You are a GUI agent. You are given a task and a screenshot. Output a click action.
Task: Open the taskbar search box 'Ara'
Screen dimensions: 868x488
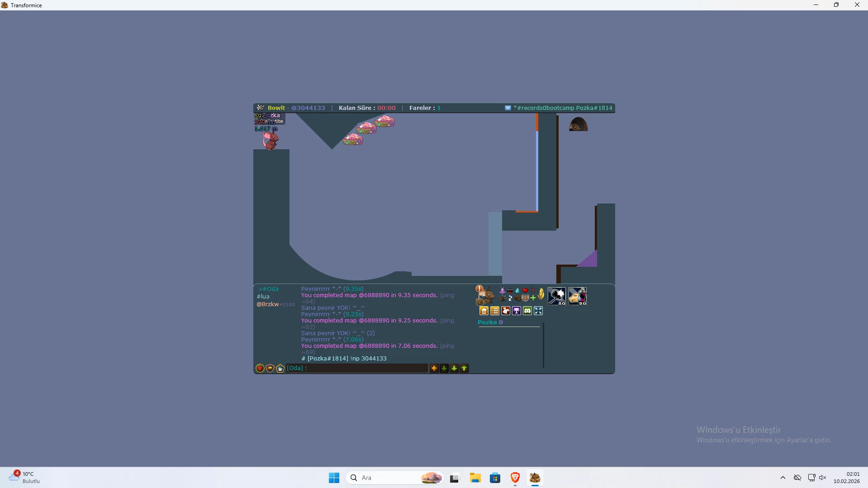(394, 478)
